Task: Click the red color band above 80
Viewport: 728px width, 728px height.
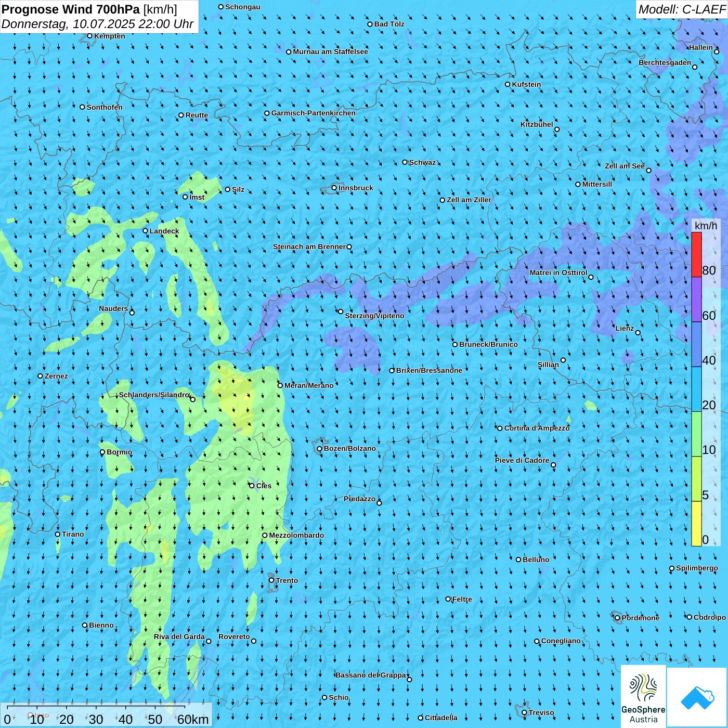Action: (x=696, y=254)
